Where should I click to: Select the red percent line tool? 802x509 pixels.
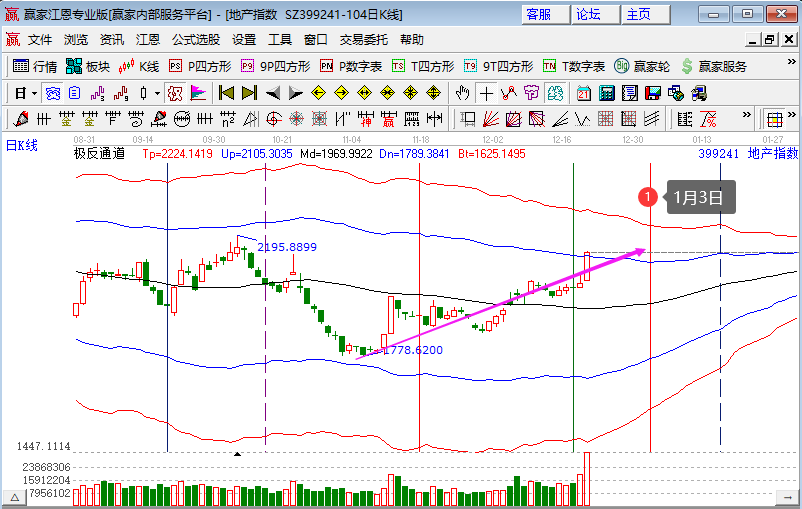pos(708,119)
